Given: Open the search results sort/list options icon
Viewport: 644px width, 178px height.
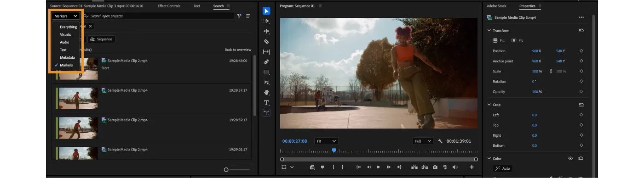Looking at the screenshot, I should (x=248, y=16).
